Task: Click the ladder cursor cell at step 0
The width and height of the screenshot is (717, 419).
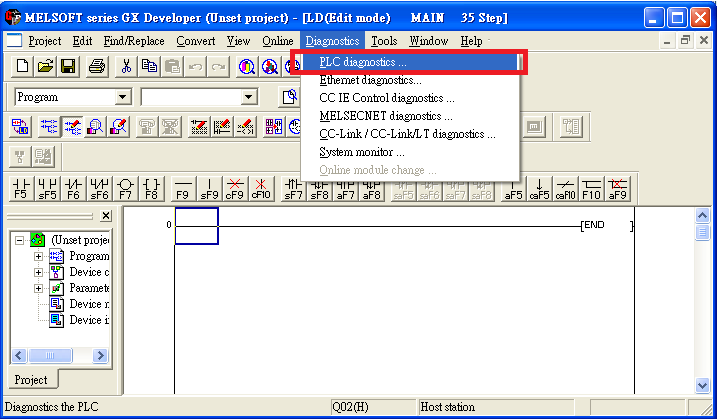Action: [x=197, y=226]
